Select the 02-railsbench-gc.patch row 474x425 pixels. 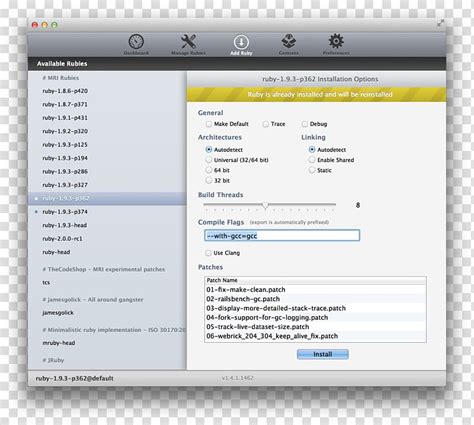315,299
